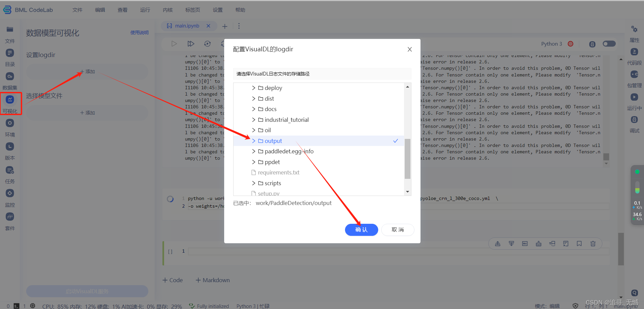Move cell up using cell toolbar icon

tap(498, 244)
